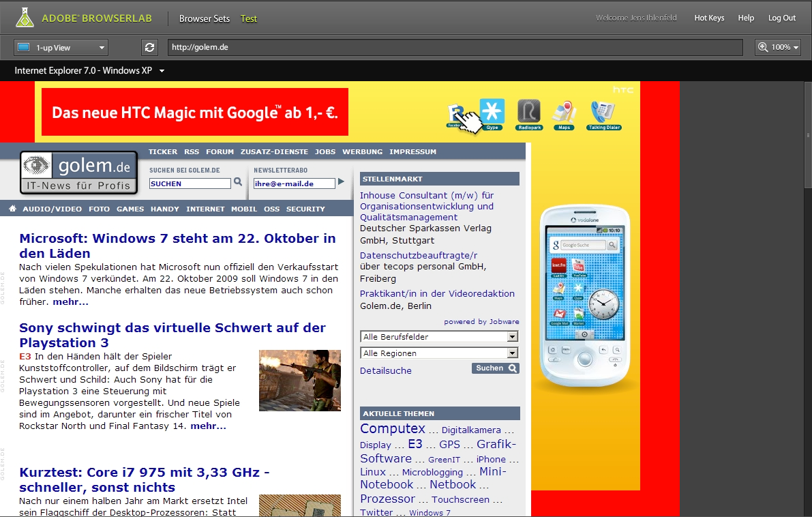Image resolution: width=812 pixels, height=517 pixels.
Task: Click the URL field showing http://golem.de
Action: point(455,47)
